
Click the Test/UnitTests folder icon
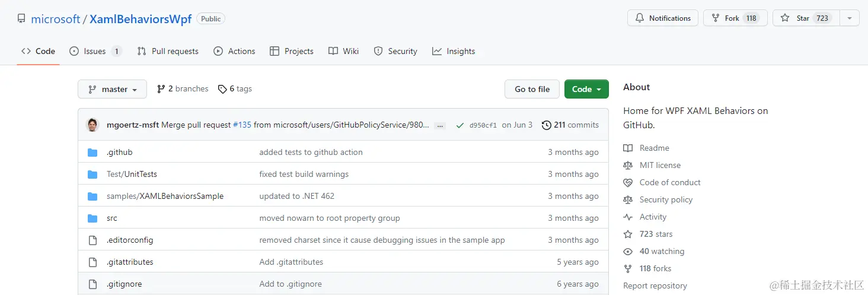92,175
